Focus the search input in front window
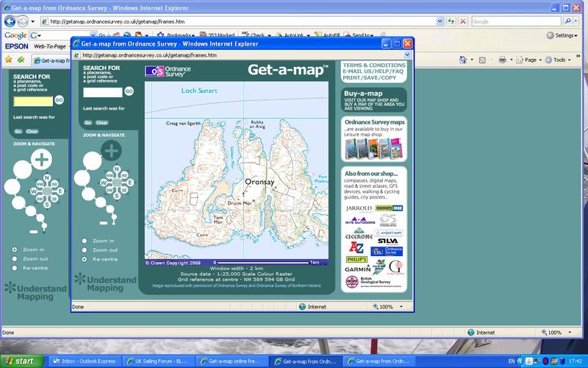Image resolution: width=588 pixels, height=368 pixels. pyautogui.click(x=103, y=92)
